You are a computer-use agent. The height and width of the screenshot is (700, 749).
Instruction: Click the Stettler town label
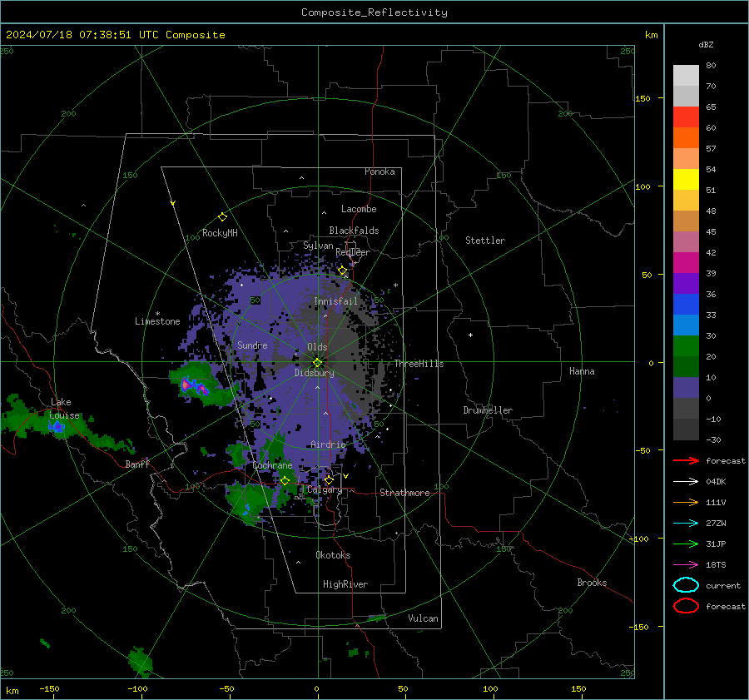485,241
